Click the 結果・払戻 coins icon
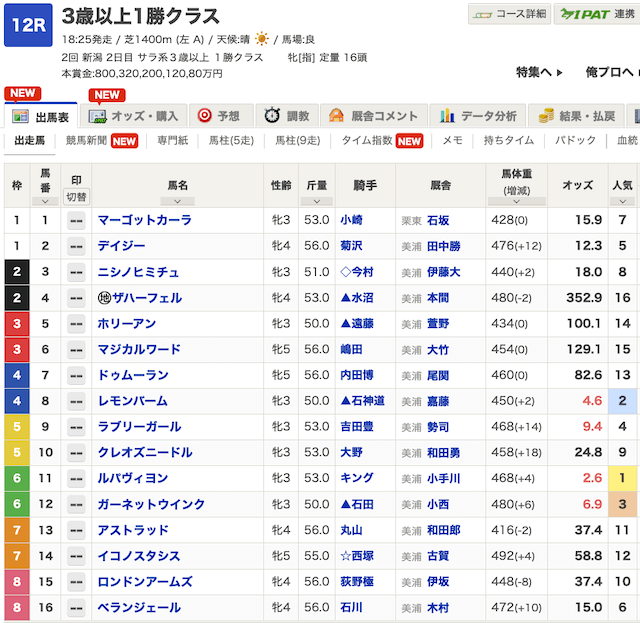 [x=546, y=116]
